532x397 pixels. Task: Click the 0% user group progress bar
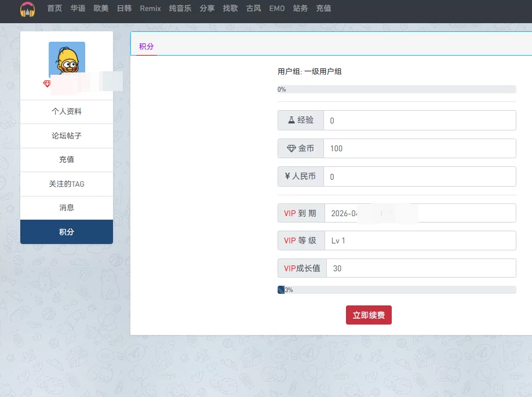tap(396, 89)
